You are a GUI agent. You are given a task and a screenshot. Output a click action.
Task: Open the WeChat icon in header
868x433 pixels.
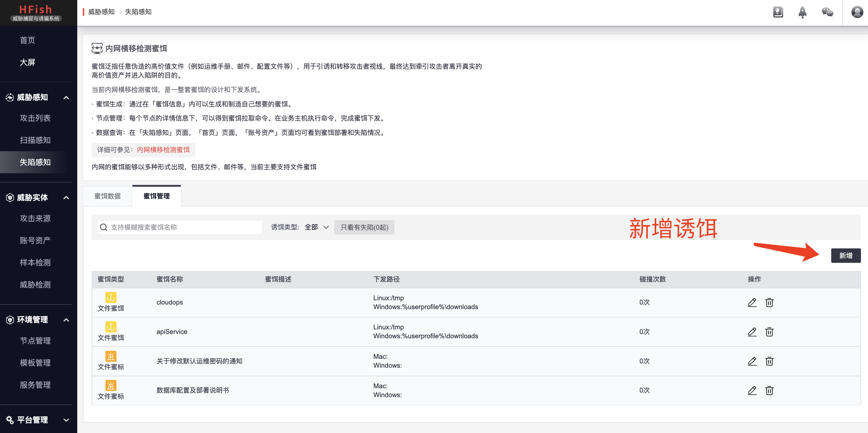coord(827,12)
